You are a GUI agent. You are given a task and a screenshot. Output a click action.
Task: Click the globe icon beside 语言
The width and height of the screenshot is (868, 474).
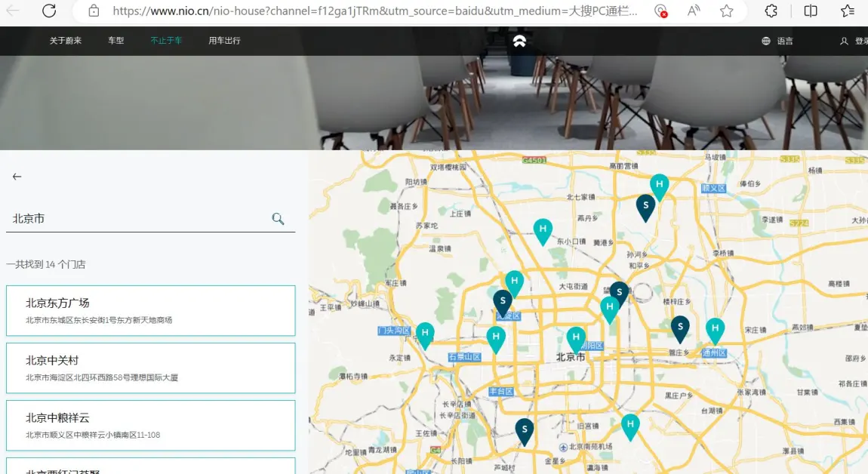[765, 41]
